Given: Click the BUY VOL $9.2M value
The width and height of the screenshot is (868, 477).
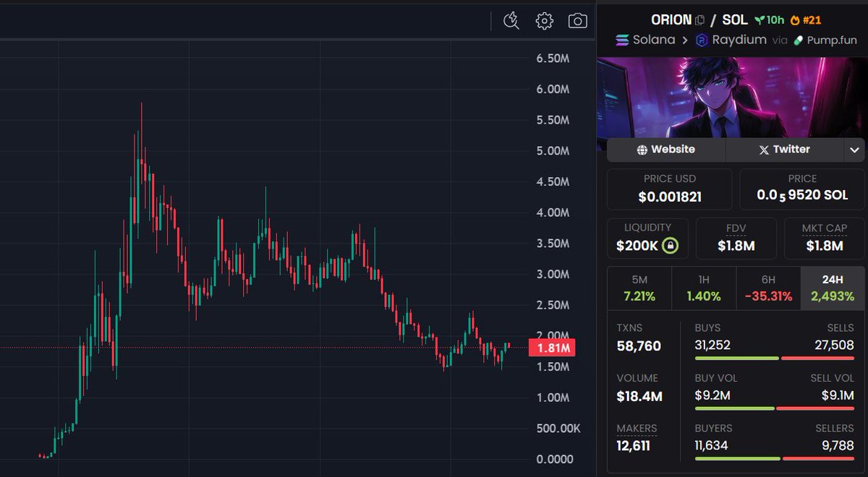Looking at the screenshot, I should pos(711,396).
